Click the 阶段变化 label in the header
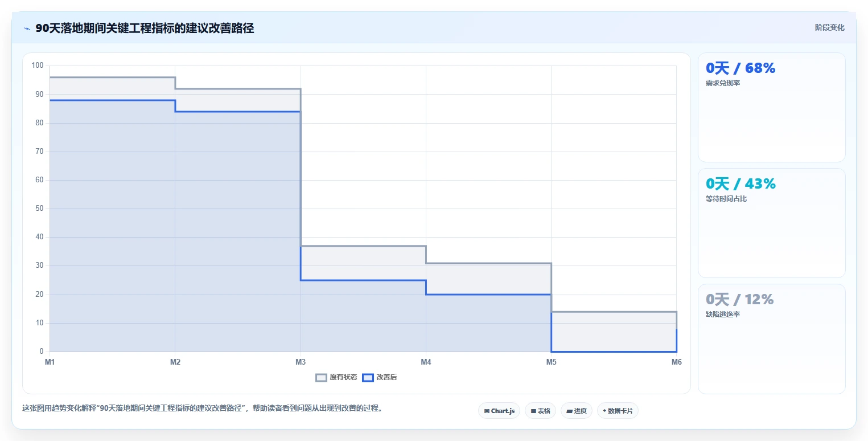Screen dimensions: 868x441 (830, 27)
